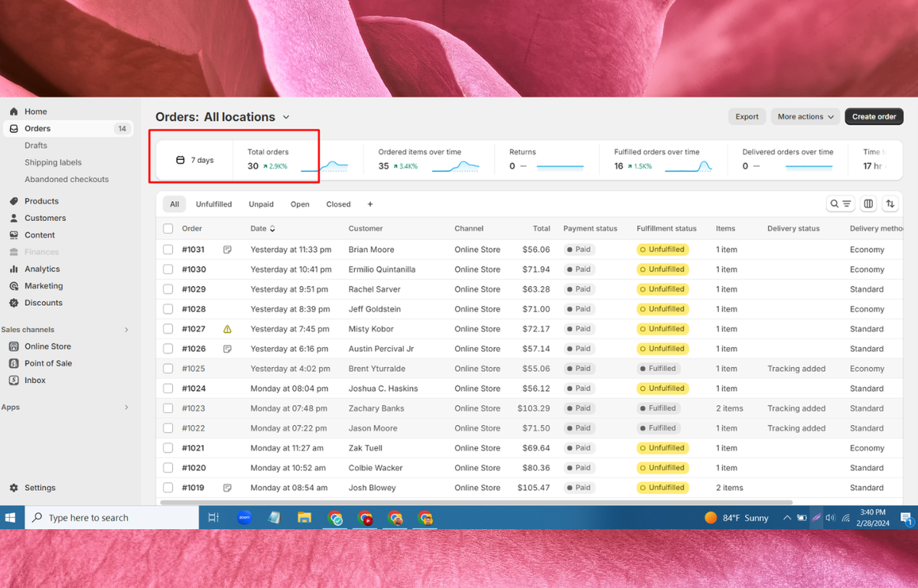Expand the All locations dropdown

tap(246, 117)
